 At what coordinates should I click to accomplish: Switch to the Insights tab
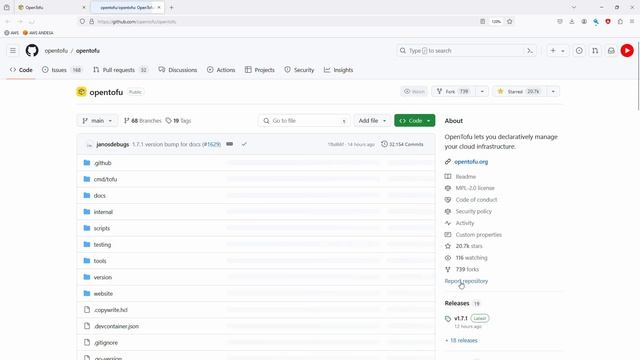coord(338,70)
